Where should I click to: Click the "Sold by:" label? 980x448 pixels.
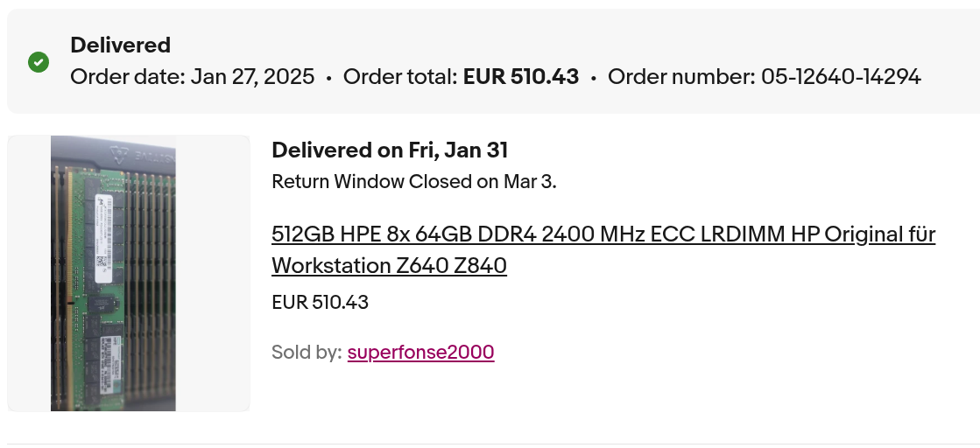point(307,353)
